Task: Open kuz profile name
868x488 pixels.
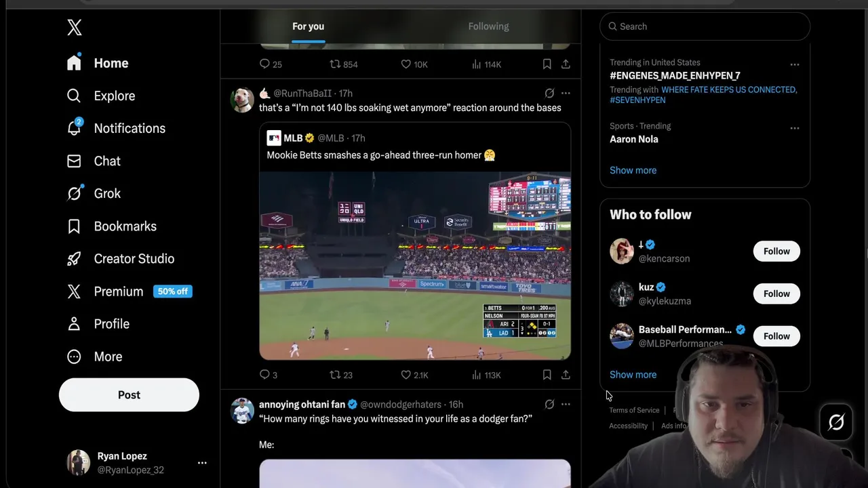Action: point(646,287)
